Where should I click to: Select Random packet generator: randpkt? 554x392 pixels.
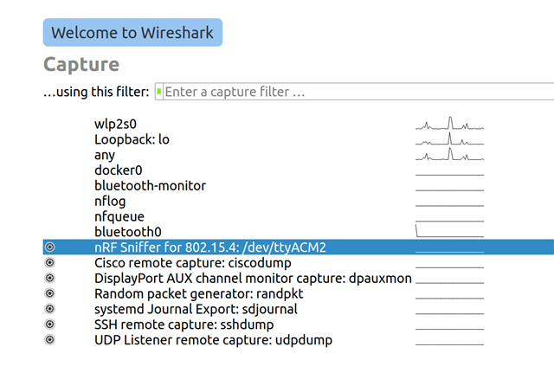(198, 293)
